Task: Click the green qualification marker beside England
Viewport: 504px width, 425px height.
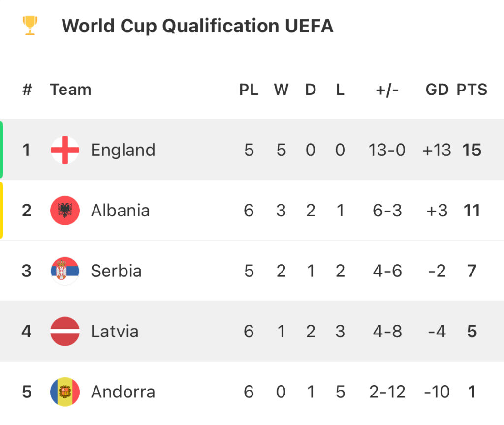Action: [x=1, y=150]
